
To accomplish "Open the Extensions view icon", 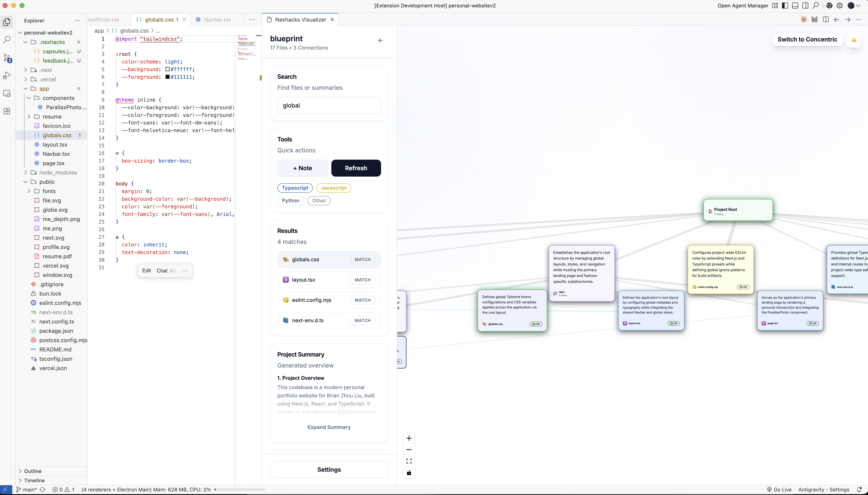I will coord(7,111).
